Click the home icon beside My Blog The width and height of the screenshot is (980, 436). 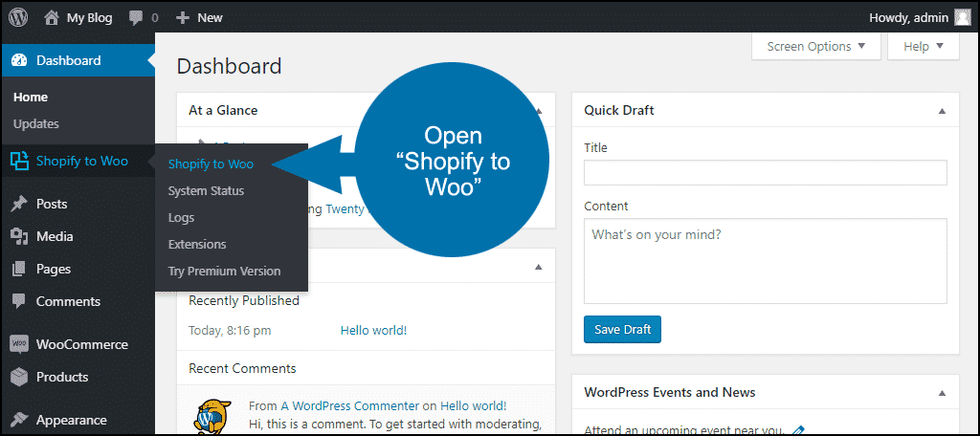tap(52, 17)
